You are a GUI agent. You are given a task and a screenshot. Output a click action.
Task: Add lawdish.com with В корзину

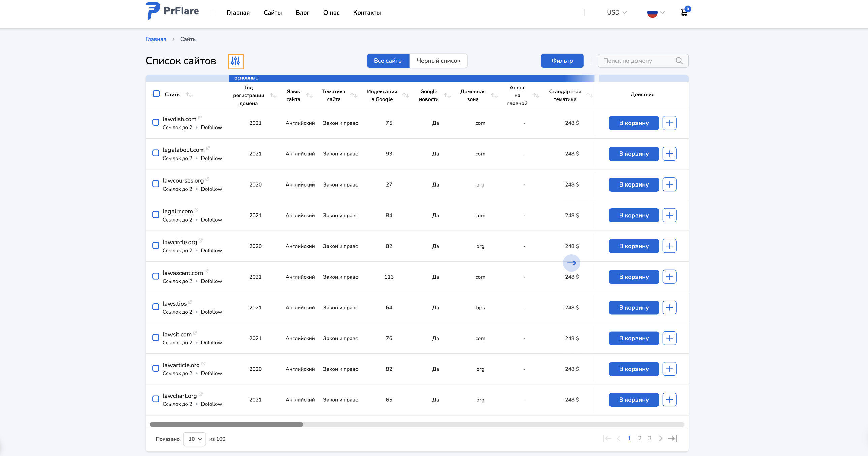click(x=633, y=123)
